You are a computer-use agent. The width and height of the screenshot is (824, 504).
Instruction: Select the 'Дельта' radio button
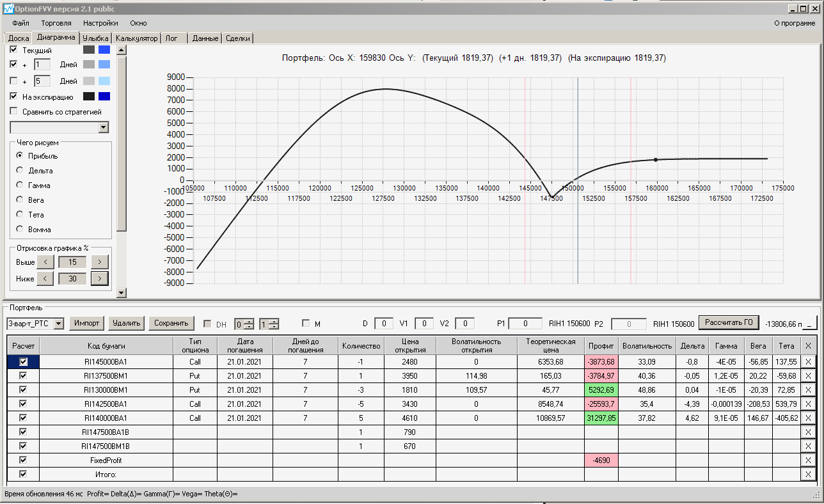coord(20,171)
